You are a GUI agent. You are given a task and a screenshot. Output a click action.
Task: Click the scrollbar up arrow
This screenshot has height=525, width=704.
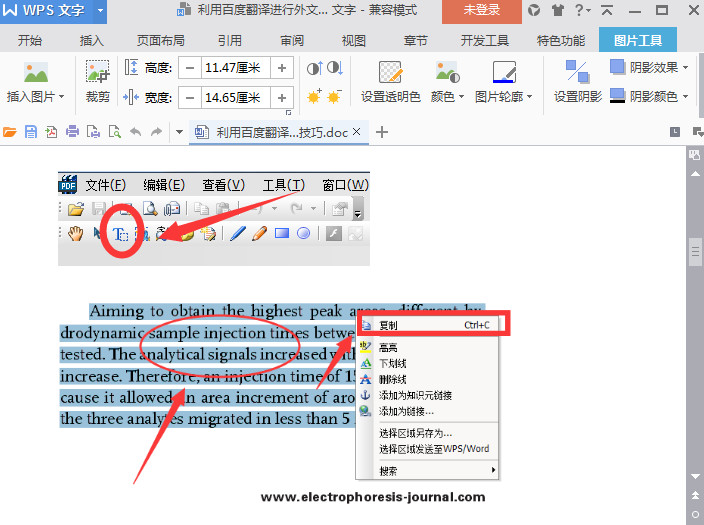pos(695,173)
